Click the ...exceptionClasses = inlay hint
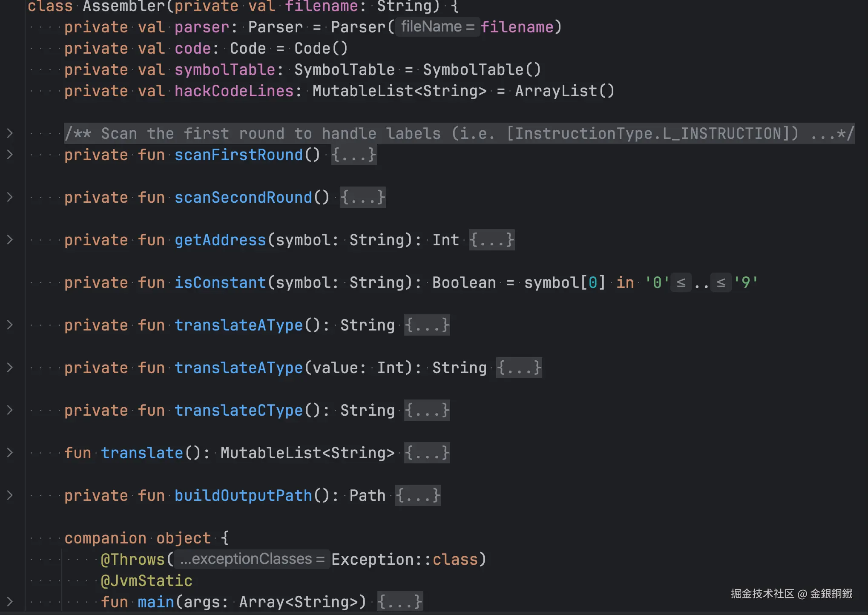This screenshot has height=615, width=868. [252, 559]
